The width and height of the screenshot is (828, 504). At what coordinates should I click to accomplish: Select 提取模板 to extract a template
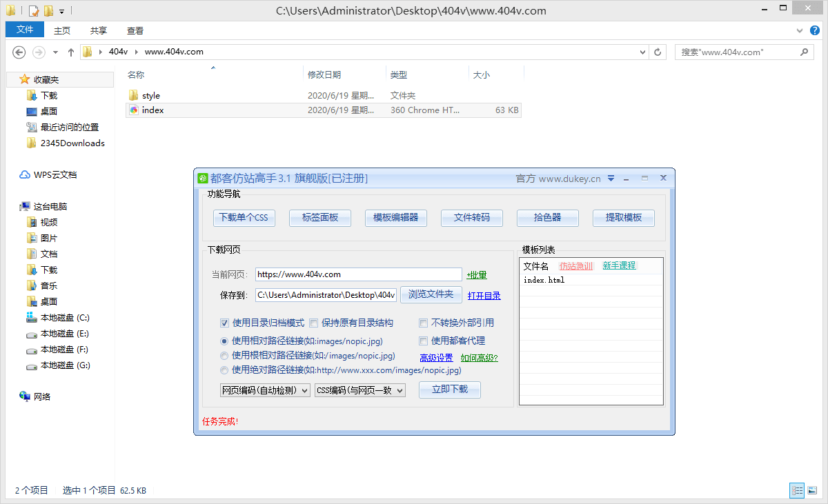(x=623, y=218)
